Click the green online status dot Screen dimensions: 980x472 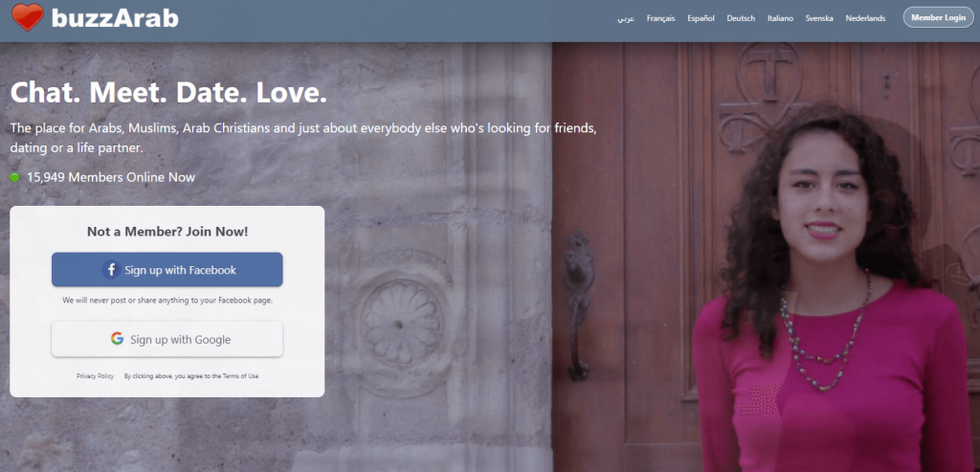click(x=15, y=177)
